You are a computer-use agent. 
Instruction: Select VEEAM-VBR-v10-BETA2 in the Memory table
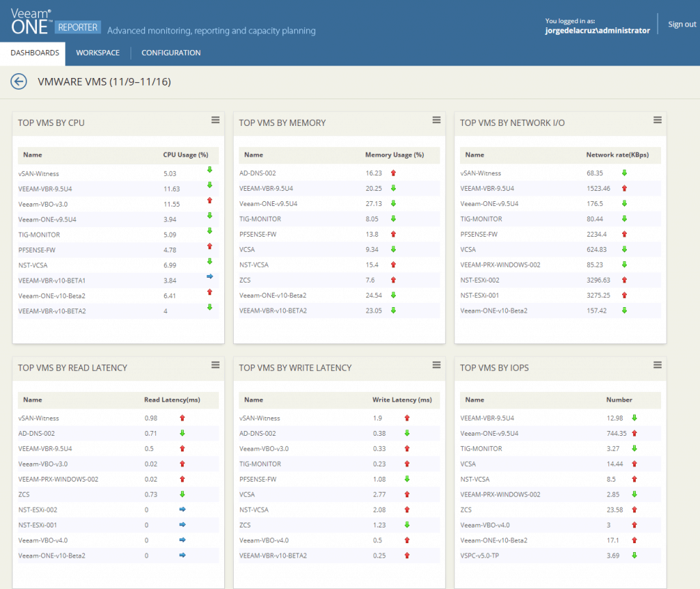coord(339,311)
